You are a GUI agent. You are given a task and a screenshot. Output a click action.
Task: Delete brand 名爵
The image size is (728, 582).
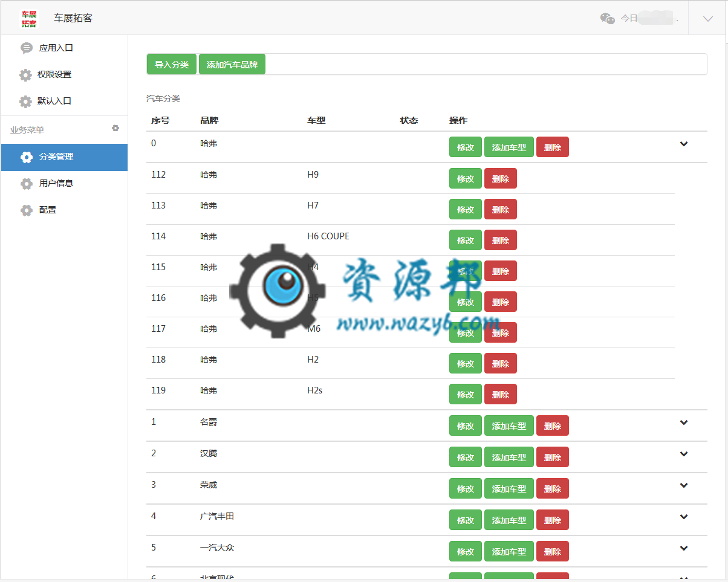coord(553,425)
